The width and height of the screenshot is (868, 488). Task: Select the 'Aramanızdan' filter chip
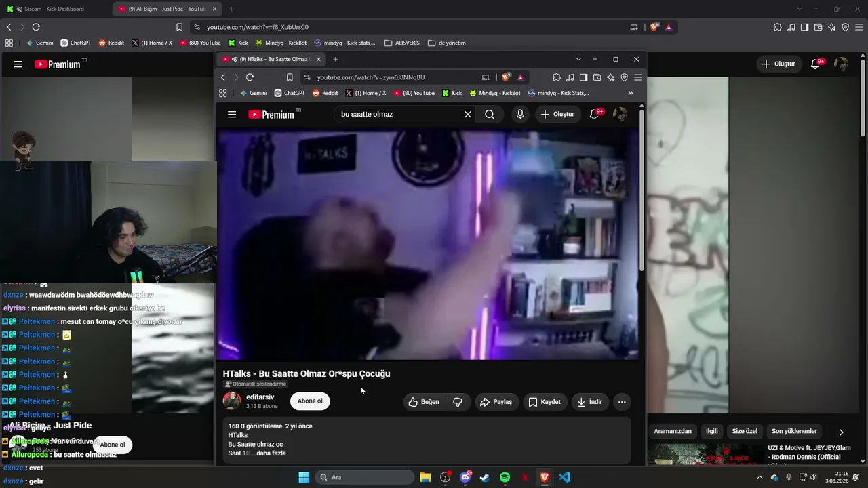pos(673,431)
